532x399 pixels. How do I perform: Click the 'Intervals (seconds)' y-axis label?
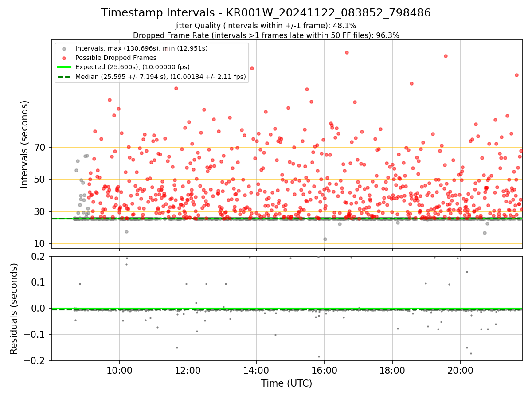tap(25, 144)
